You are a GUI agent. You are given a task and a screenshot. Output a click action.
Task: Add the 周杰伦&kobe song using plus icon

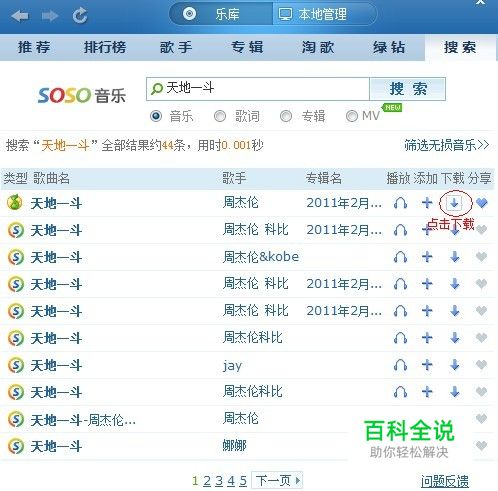point(427,257)
